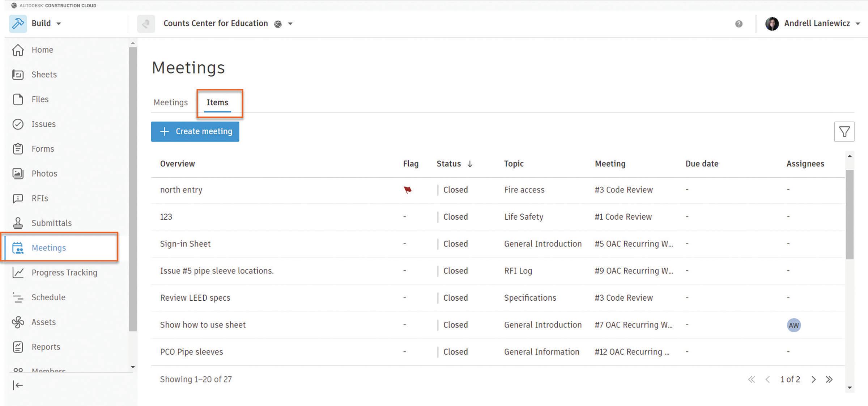Open the user account dropdown arrow
868x406 pixels.
pyautogui.click(x=858, y=24)
